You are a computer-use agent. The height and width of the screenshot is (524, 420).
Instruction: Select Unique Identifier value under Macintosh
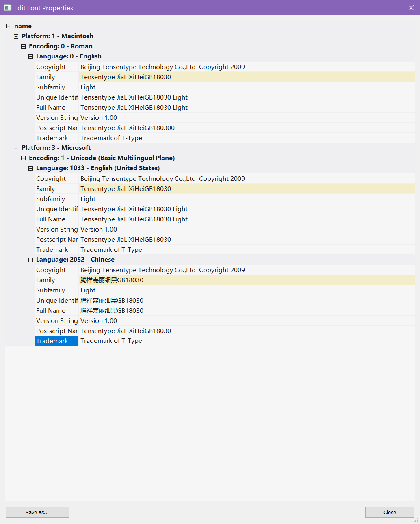[x=247, y=97]
